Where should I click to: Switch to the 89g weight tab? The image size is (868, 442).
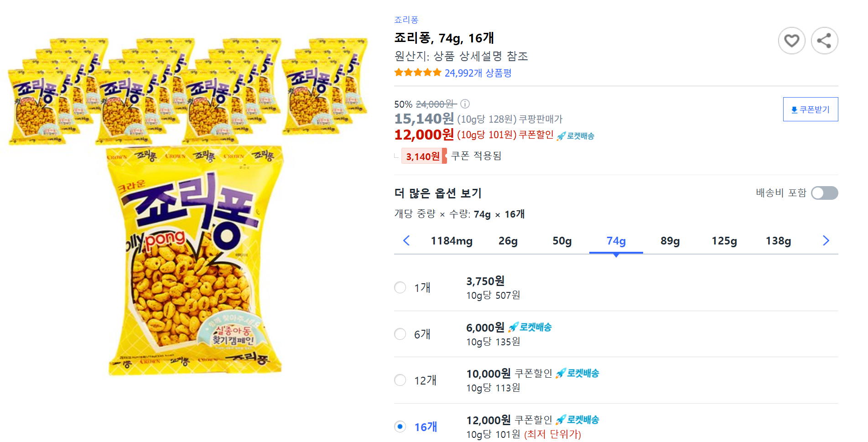point(669,241)
